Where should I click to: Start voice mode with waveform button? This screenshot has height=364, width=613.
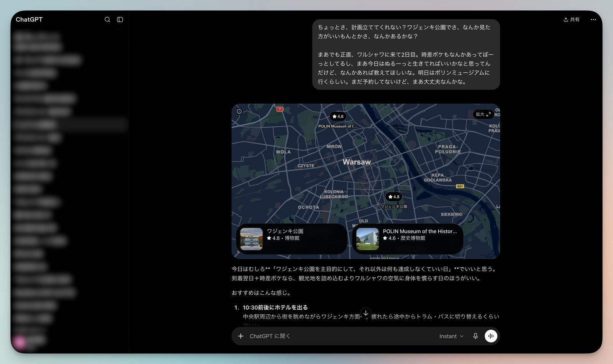coord(491,336)
